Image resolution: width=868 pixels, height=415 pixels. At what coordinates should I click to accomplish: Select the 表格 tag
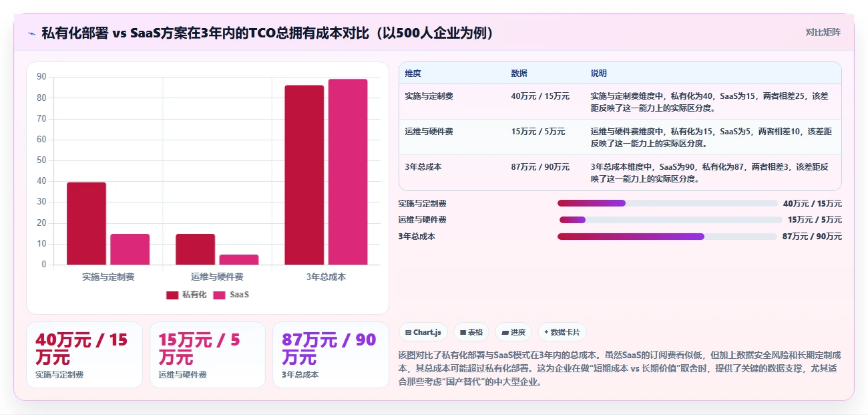click(x=471, y=332)
